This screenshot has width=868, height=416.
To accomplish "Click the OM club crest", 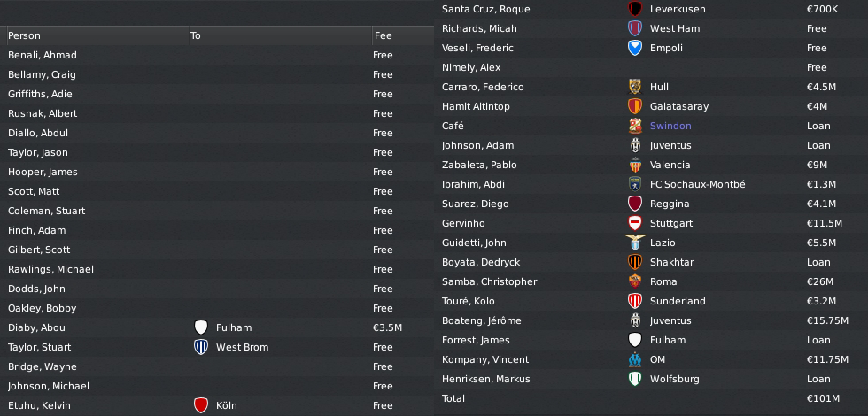I will pos(634,359).
